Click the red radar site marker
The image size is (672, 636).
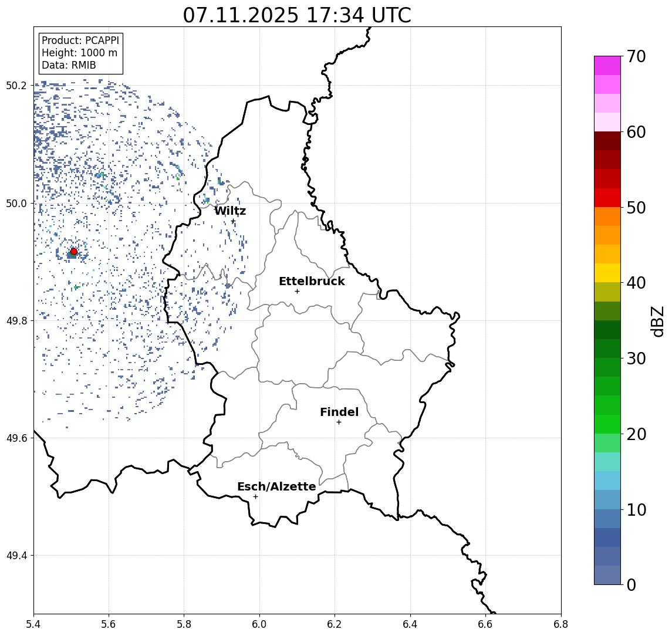click(74, 252)
